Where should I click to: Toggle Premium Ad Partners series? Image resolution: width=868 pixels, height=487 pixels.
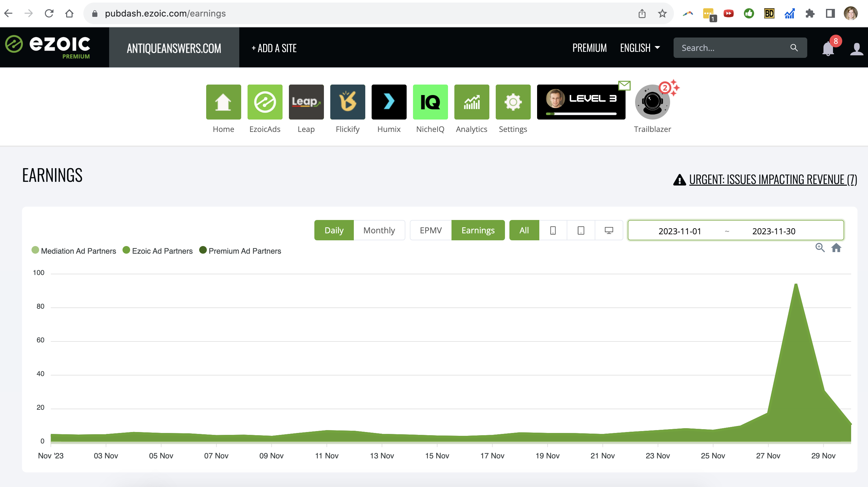tap(240, 251)
